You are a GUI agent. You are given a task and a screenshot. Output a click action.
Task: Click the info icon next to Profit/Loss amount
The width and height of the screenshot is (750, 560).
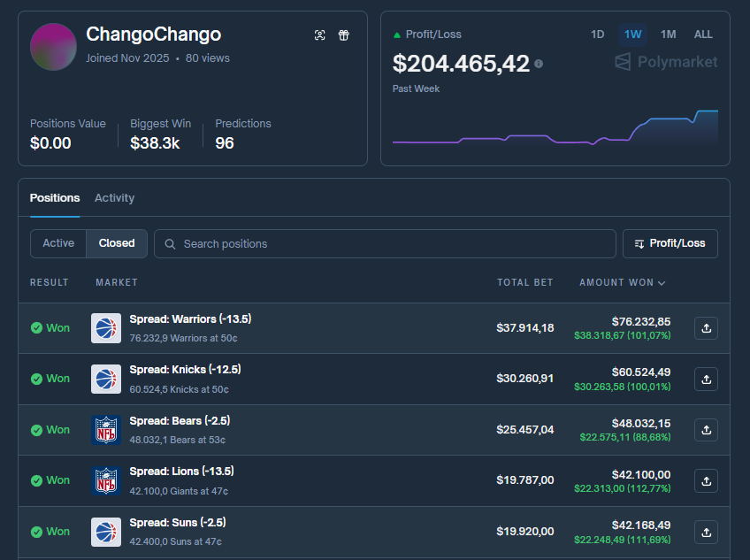(540, 64)
